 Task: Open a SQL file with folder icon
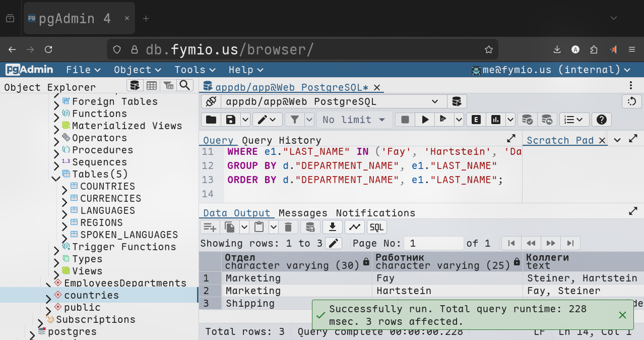pyautogui.click(x=211, y=120)
